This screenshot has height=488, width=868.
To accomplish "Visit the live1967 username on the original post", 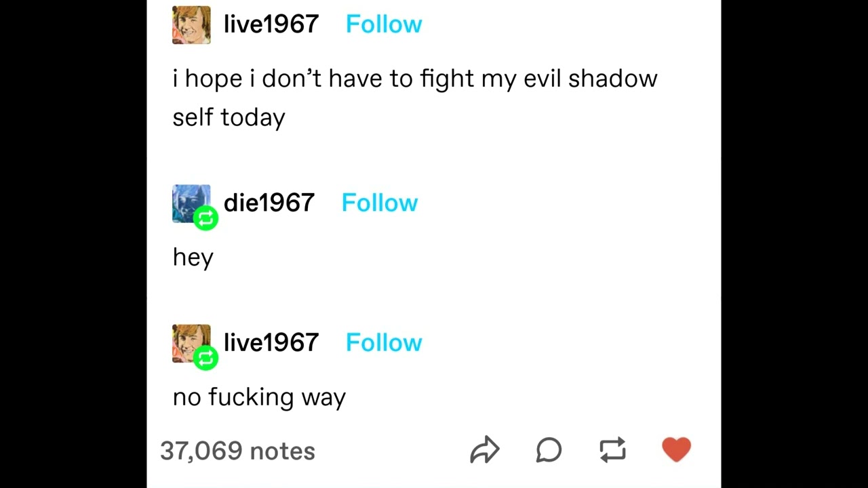I will pyautogui.click(x=271, y=24).
